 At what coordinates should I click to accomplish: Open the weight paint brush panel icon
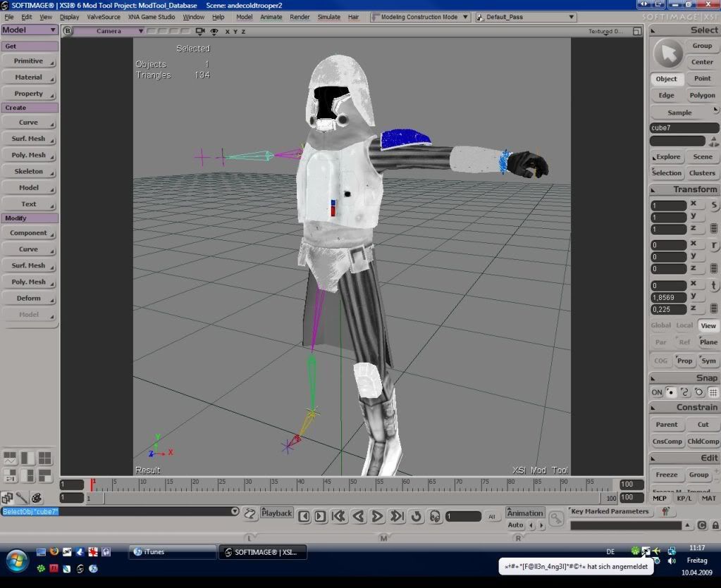(x=21, y=497)
